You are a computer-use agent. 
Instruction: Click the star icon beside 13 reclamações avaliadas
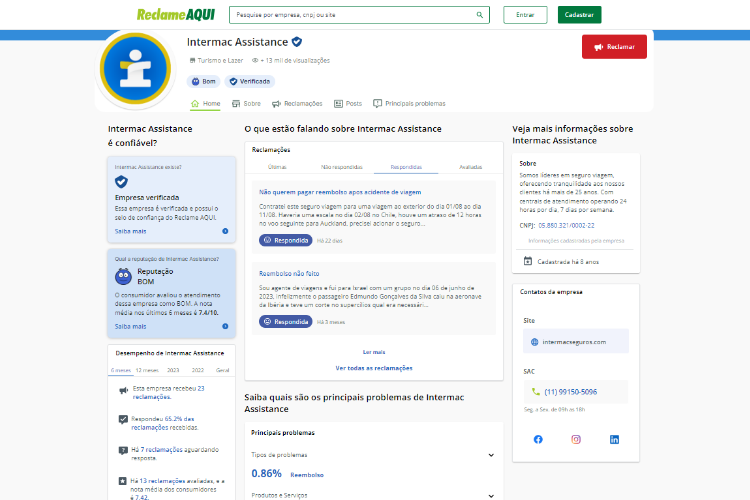(122, 481)
